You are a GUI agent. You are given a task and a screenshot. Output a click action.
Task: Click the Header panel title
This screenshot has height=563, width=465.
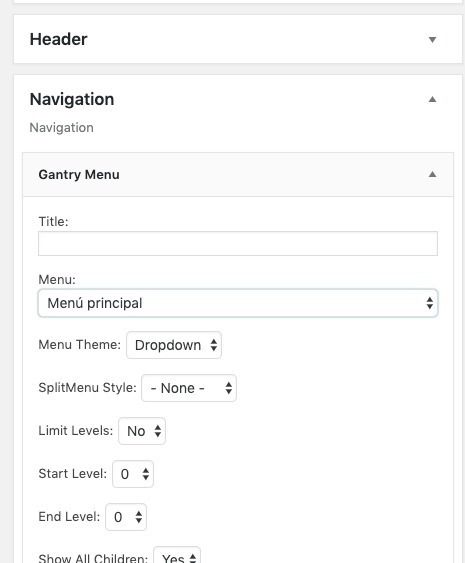tap(59, 39)
